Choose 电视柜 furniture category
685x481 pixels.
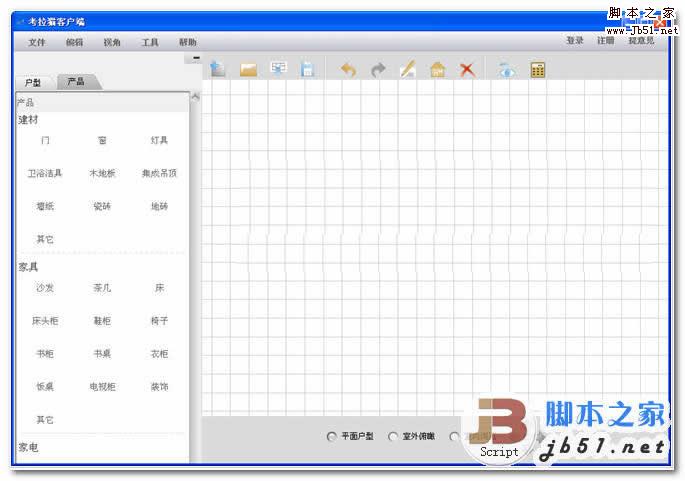102,387
